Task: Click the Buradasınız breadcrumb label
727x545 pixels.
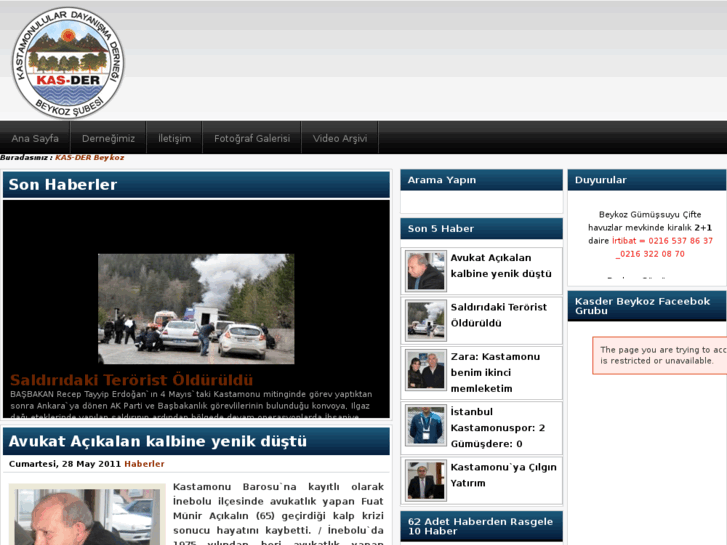Action: 26,158
